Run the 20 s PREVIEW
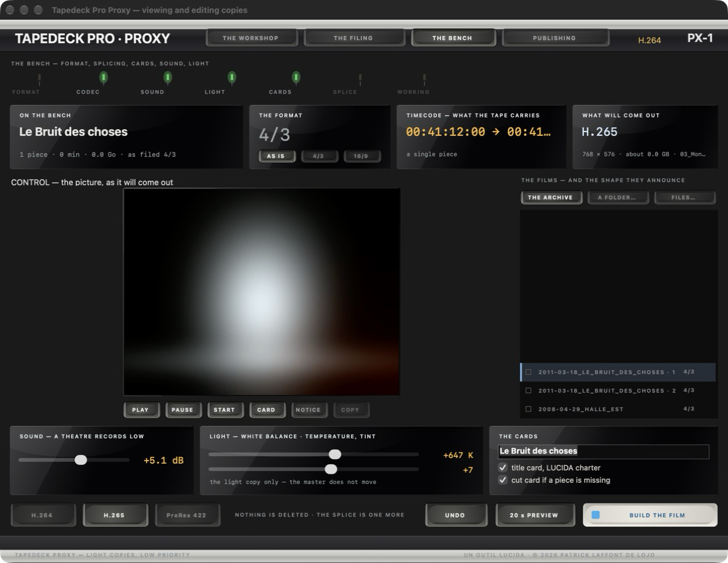728x563 pixels. coord(535,515)
